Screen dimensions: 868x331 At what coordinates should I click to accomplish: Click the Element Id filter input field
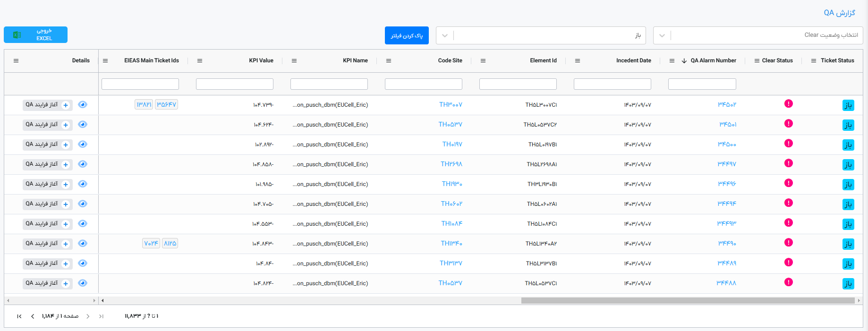(518, 84)
